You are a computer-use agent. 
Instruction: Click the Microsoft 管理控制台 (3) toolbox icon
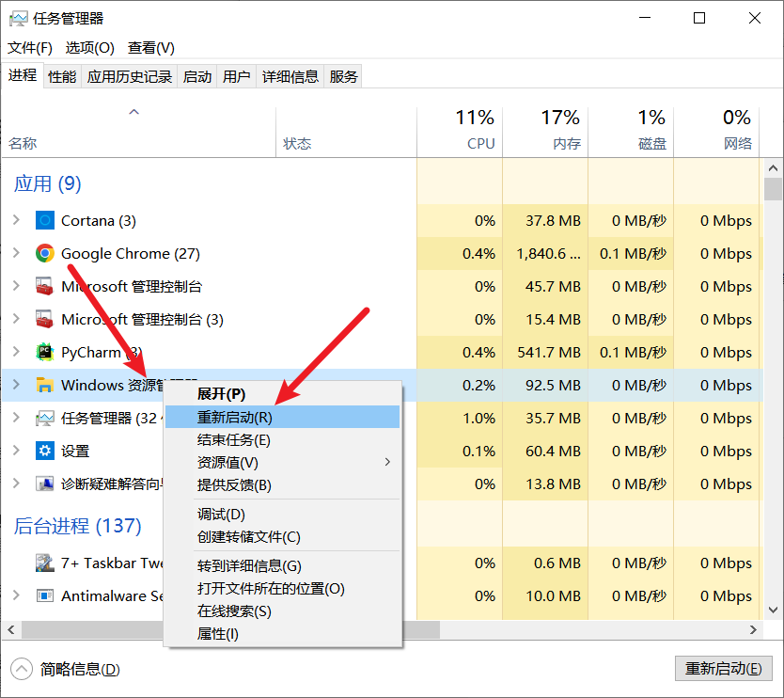click(x=44, y=319)
